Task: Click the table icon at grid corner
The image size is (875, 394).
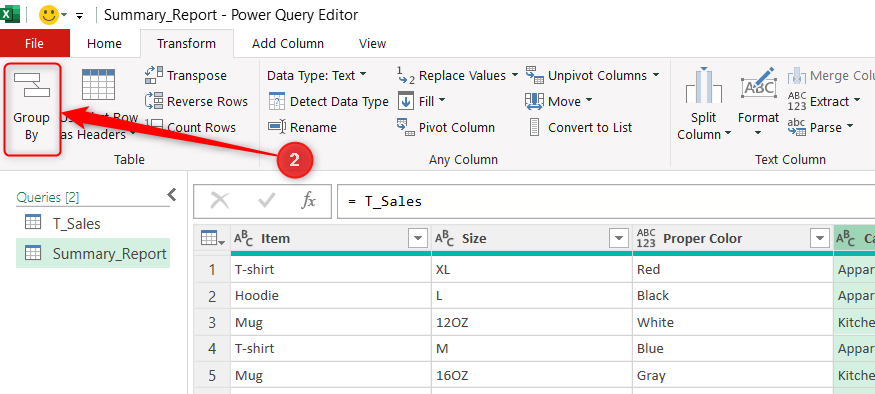Action: point(212,239)
